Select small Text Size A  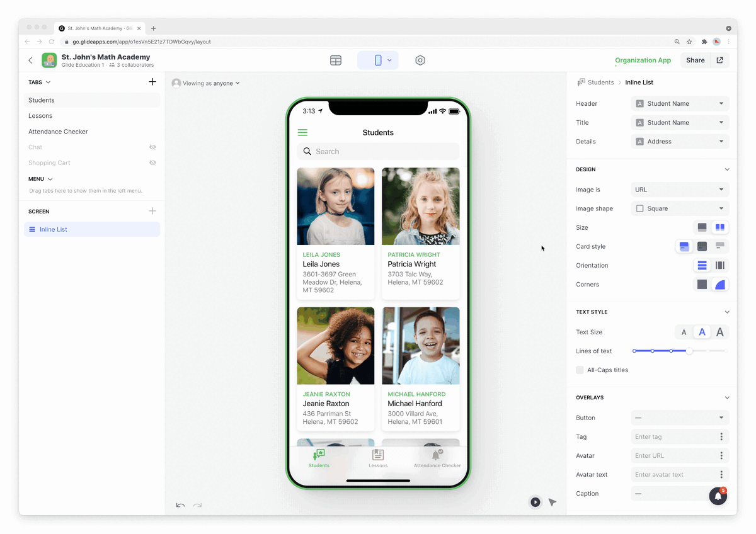coord(684,332)
